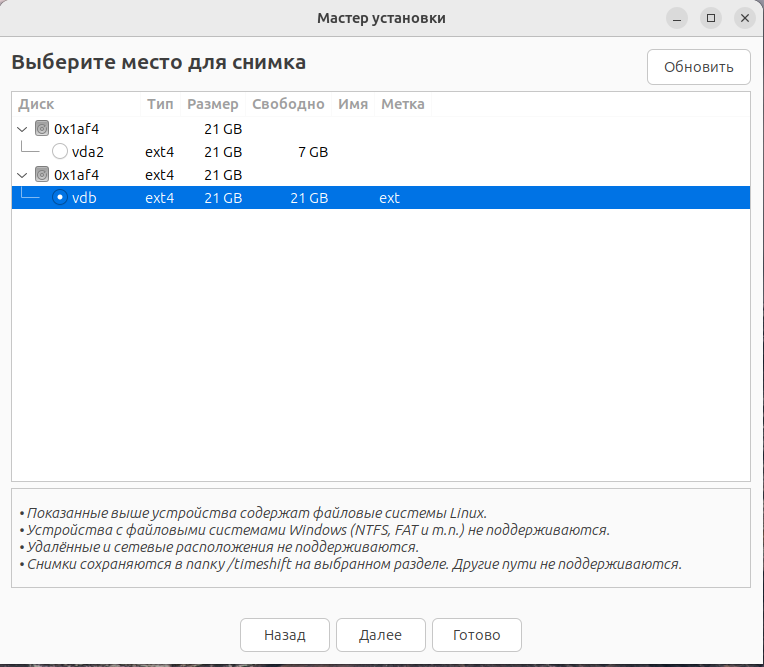764x667 pixels.
Task: Click the ext4 type of vda2
Action: 159,152
